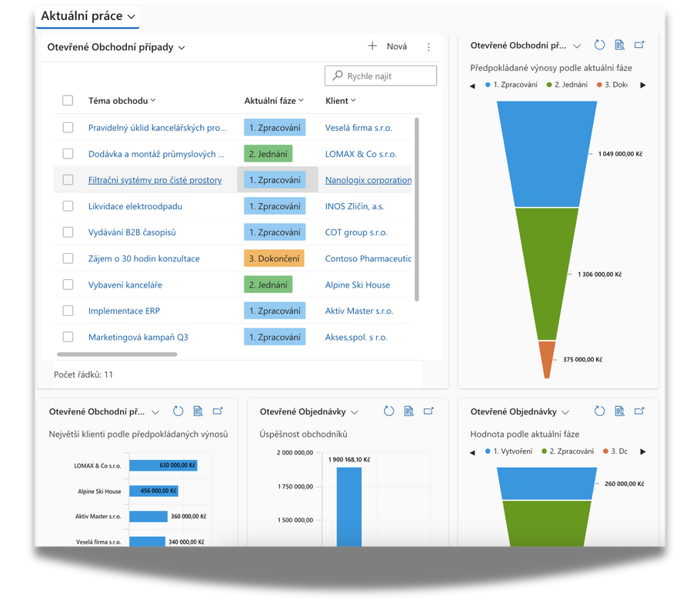Viewport: 700px width, 603px height.
Task: Select checkbox for Vybavení kanceláře row
Action: [68, 285]
